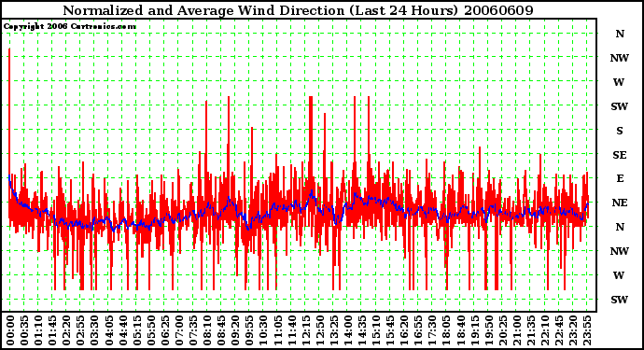
Task: Click the 18:05 time label
Action: [x=446, y=330]
